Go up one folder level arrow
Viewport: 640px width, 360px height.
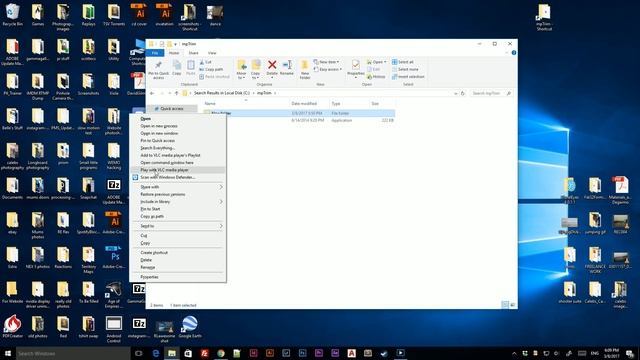(x=177, y=93)
